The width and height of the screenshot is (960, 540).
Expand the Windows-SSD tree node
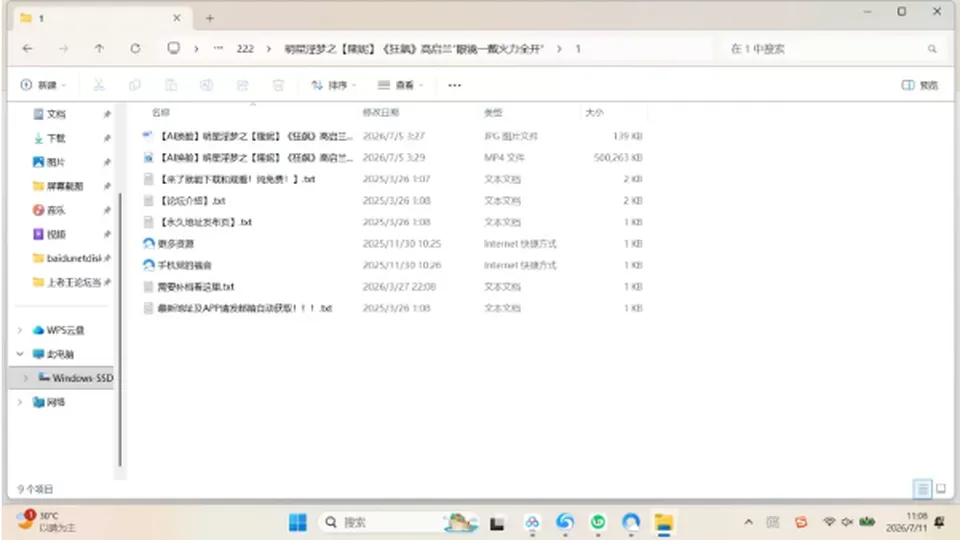pyautogui.click(x=25, y=378)
